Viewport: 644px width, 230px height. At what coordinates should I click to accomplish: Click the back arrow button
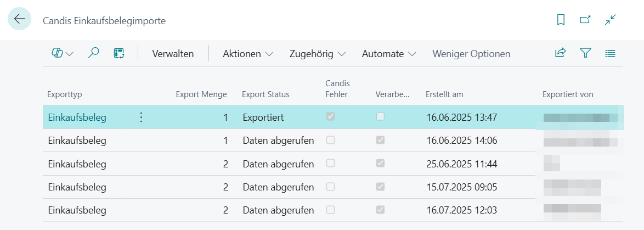19,19
